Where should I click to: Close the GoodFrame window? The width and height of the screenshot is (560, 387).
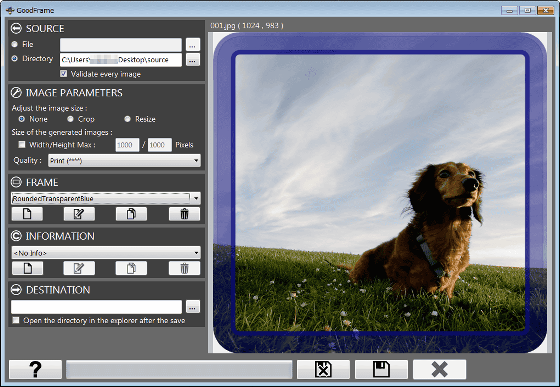(545, 10)
